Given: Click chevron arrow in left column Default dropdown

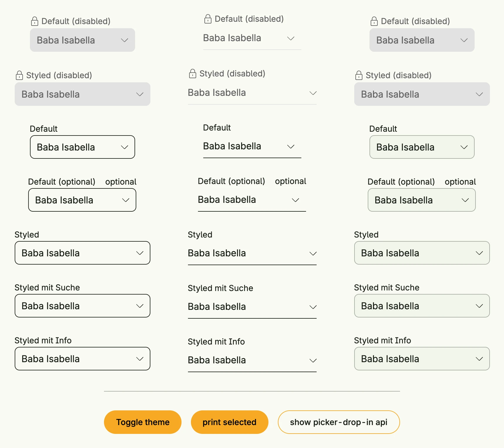Looking at the screenshot, I should tap(125, 147).
